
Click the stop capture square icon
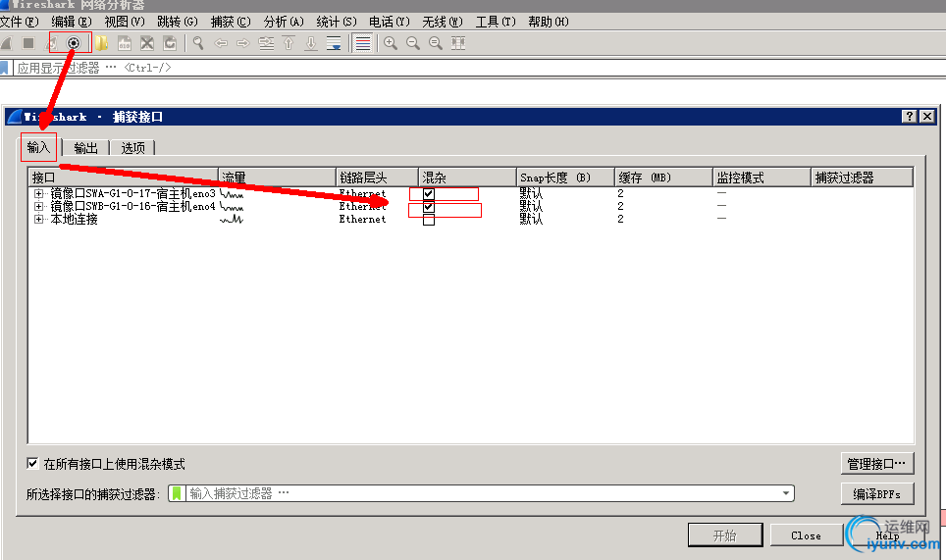[x=28, y=43]
